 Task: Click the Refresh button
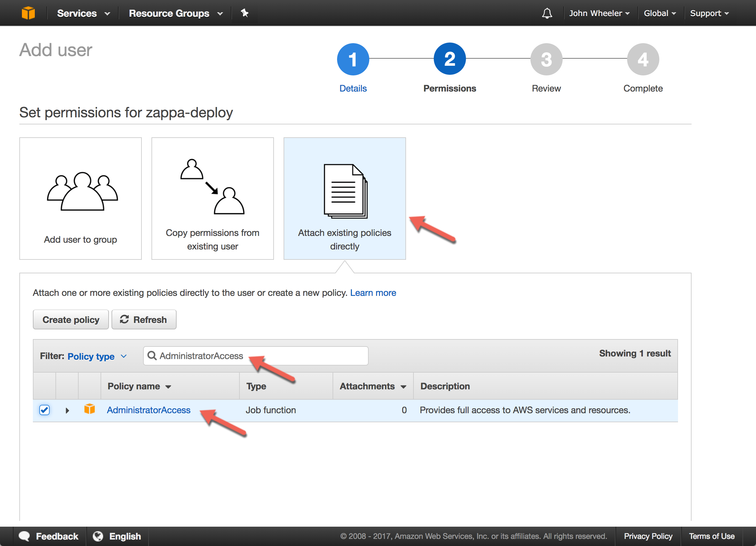[x=144, y=320]
